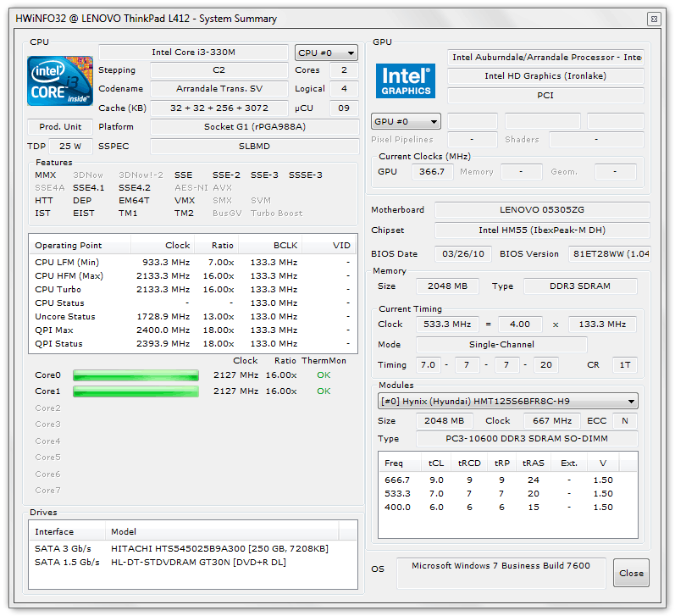Click the Prod. Unit button
675x616 pixels.
60,126
